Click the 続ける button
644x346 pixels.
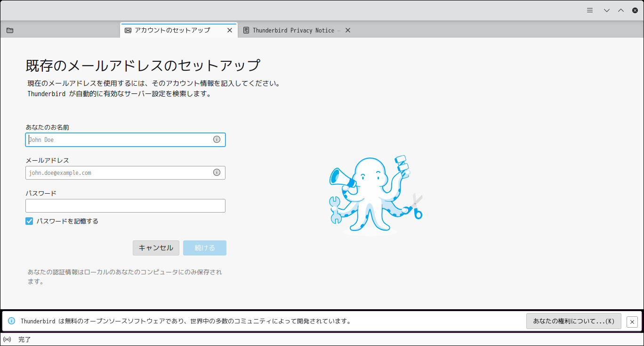tap(204, 247)
